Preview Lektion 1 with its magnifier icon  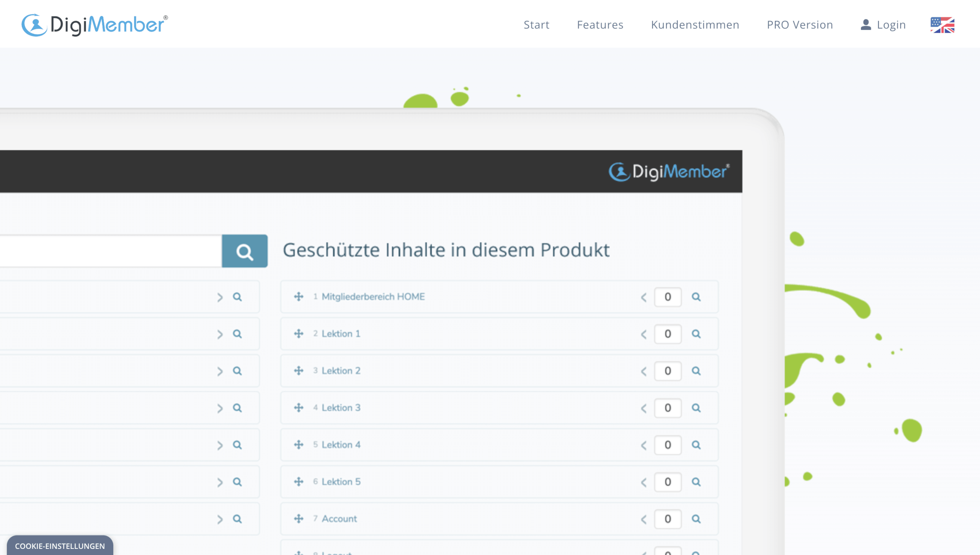pyautogui.click(x=696, y=334)
